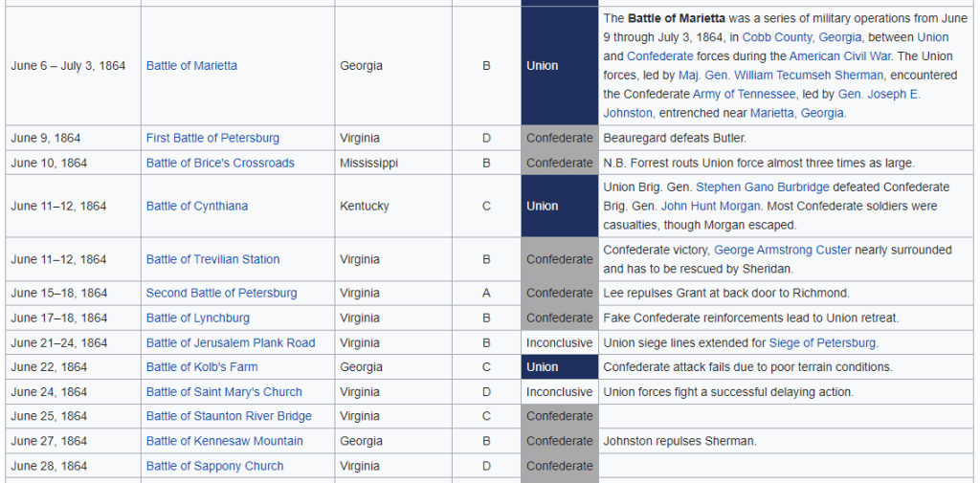Follow the Battle of Sappony Church link
This screenshot has width=980, height=483.
214,466
